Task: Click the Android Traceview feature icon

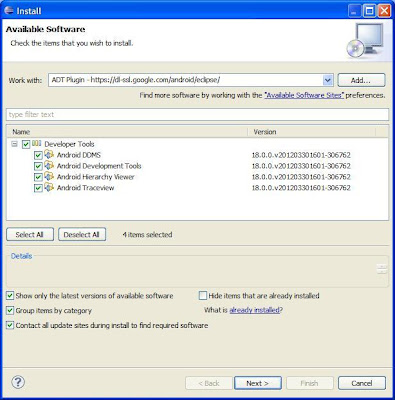Action: [49, 187]
